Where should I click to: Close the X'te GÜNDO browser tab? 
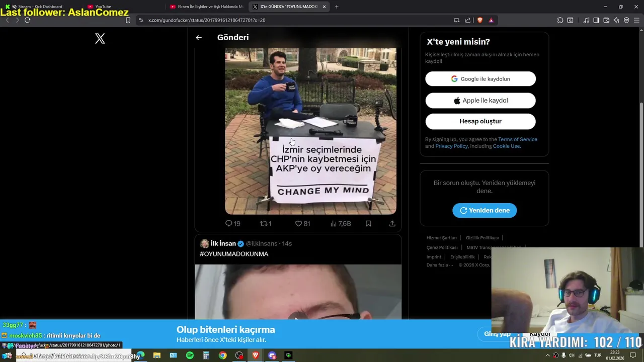coord(324,7)
